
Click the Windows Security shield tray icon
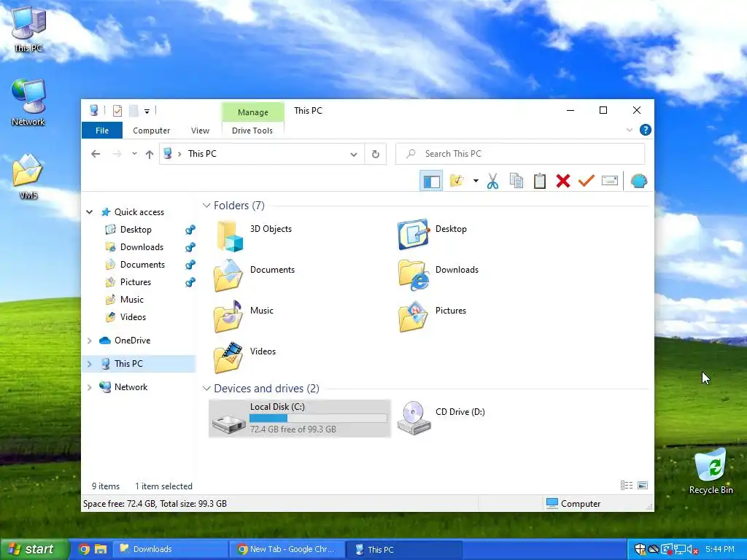click(x=640, y=549)
